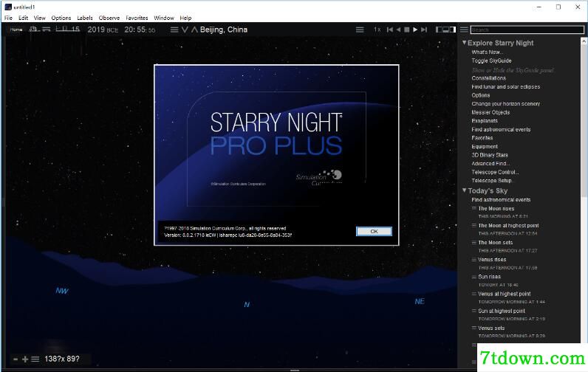Open the What's New link

(487, 52)
